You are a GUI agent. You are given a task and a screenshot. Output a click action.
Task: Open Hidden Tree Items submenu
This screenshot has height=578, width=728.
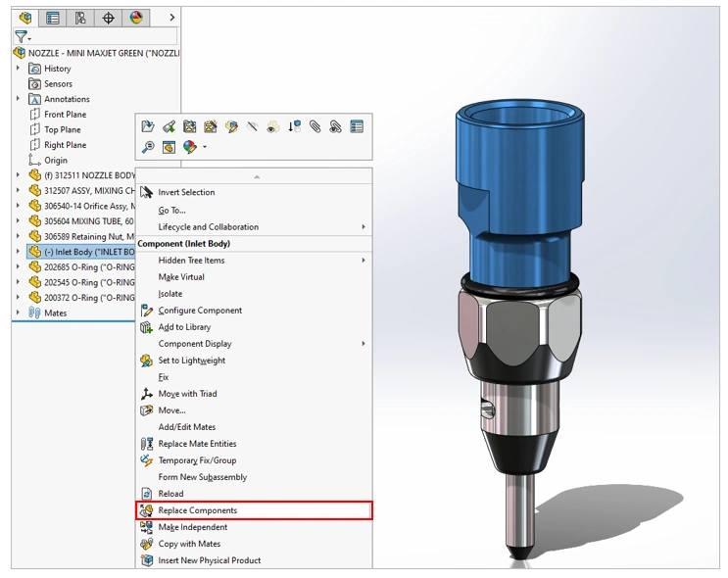(254, 261)
